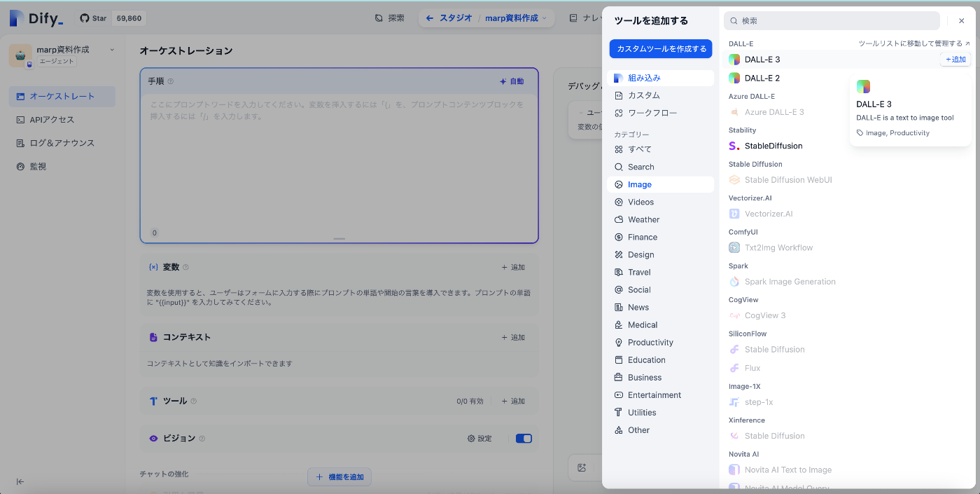Screen dimensions: 980x494
Task: Click the 検索 search field
Action: tap(832, 21)
